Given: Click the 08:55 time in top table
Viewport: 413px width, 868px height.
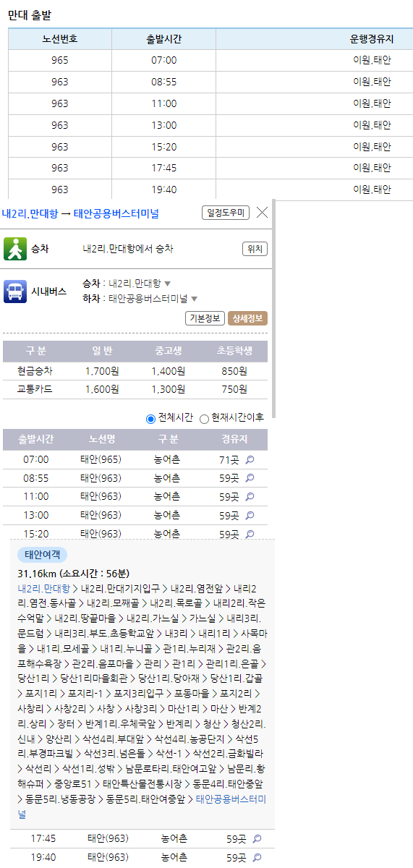Looking at the screenshot, I should pyautogui.click(x=163, y=82).
